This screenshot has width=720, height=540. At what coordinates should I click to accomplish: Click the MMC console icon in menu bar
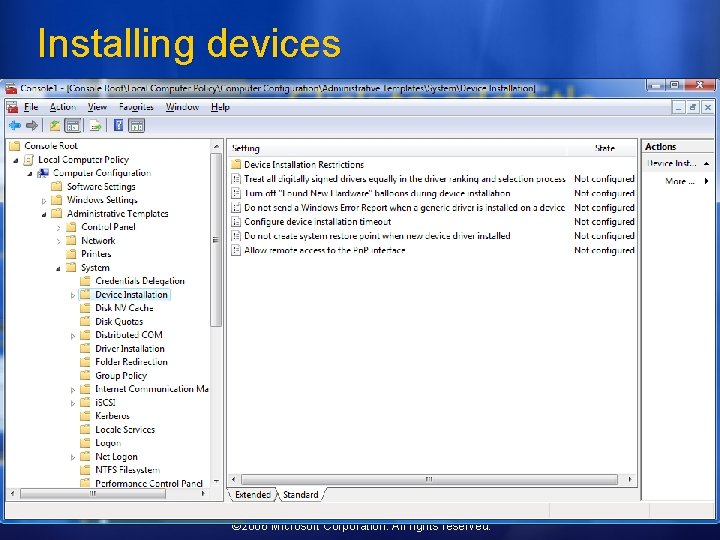click(x=12, y=107)
